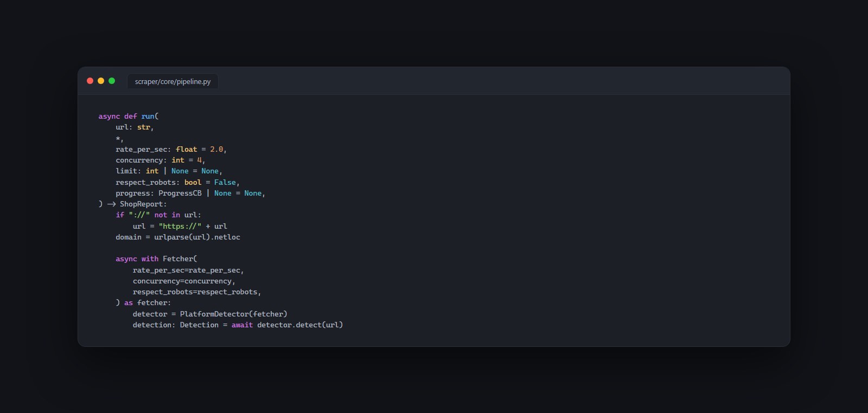The image size is (868, 413).
Task: Click 'respect_robots=respect_robots,' argument line
Action: [197, 292]
